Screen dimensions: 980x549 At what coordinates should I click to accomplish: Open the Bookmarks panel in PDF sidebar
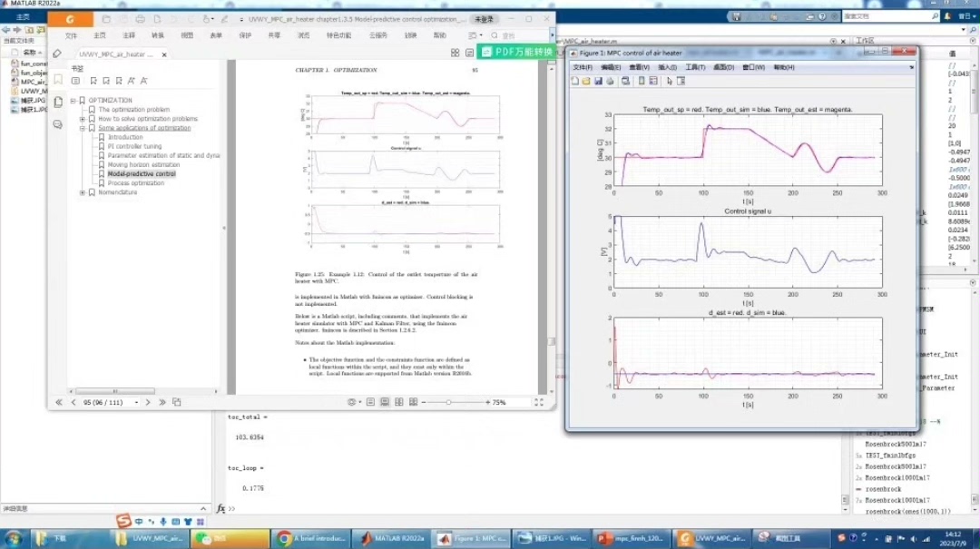click(58, 80)
